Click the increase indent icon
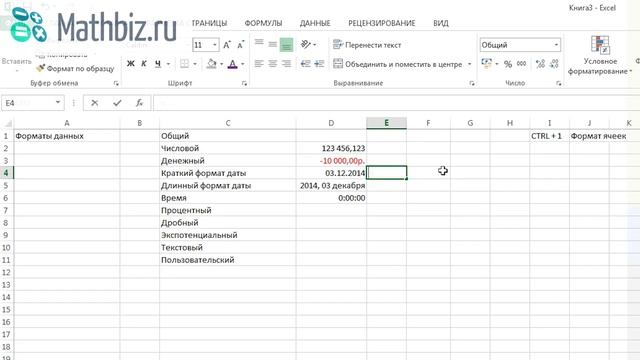The image size is (640, 360). point(319,64)
